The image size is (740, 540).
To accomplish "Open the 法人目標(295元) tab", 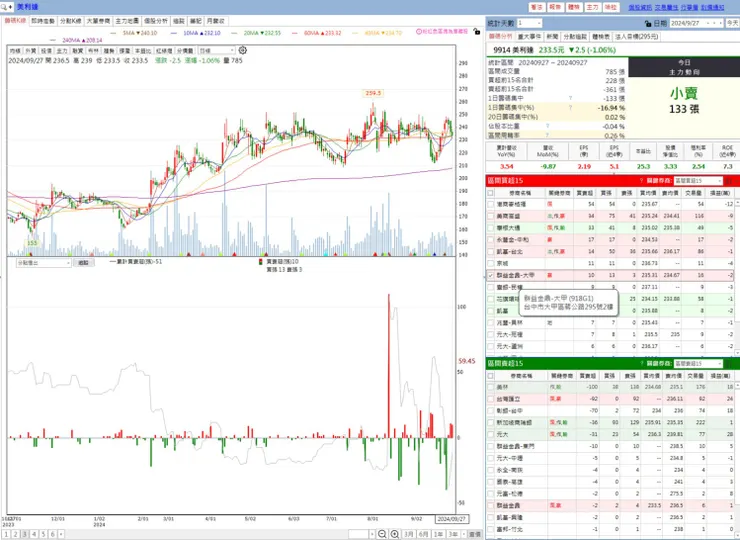I will [x=637, y=36].
